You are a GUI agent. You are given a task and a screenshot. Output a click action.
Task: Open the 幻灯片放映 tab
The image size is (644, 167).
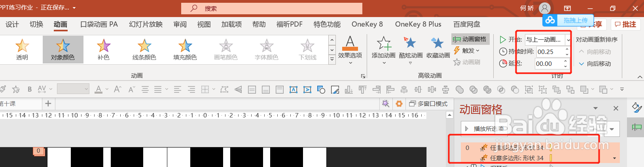146,25
